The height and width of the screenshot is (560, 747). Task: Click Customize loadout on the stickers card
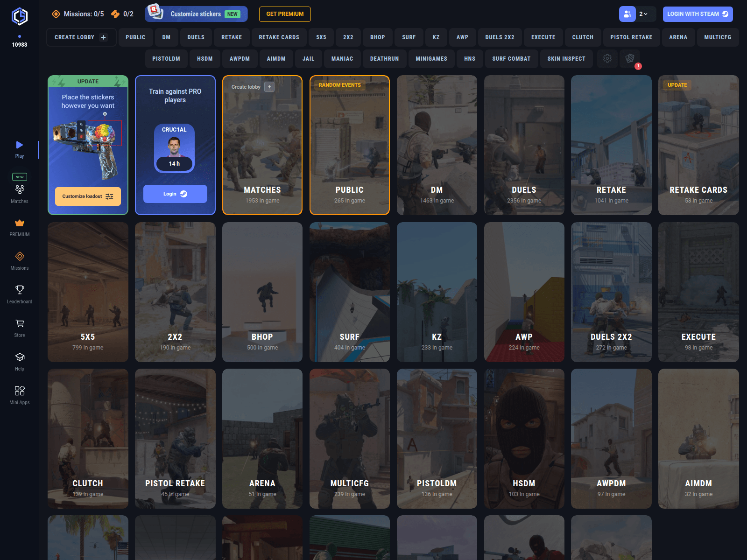[x=87, y=196]
